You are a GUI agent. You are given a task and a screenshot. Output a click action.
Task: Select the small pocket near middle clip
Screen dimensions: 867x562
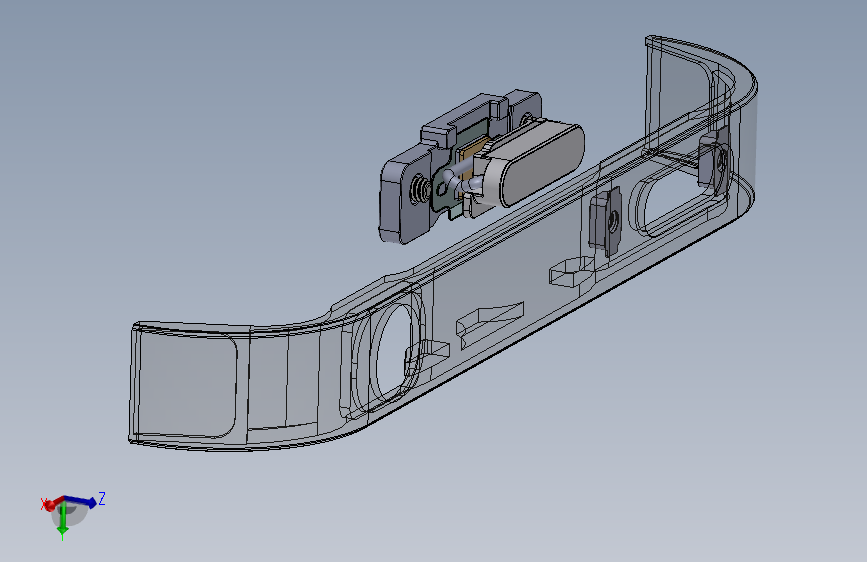[572, 272]
